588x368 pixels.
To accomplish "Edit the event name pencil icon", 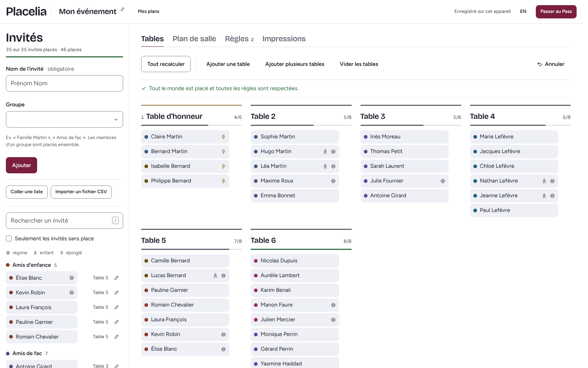I will pos(122,9).
